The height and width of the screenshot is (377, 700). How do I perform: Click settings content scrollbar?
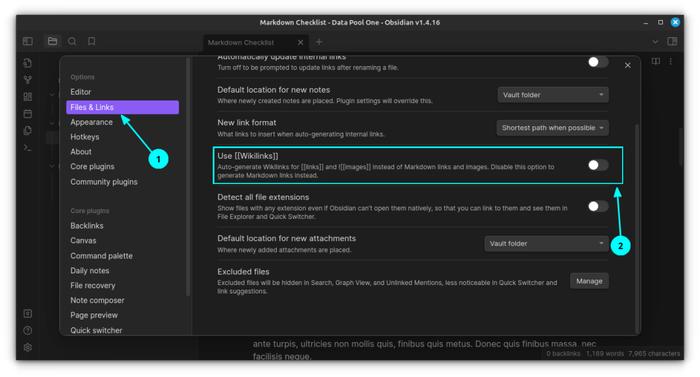click(x=637, y=228)
